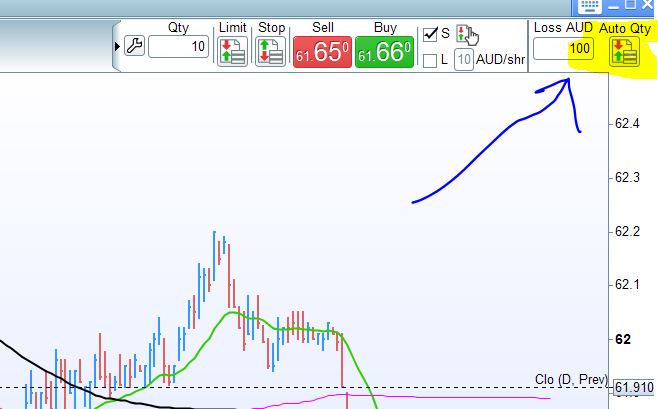Click the Clo (D, Prev) line label

pyautogui.click(x=571, y=379)
